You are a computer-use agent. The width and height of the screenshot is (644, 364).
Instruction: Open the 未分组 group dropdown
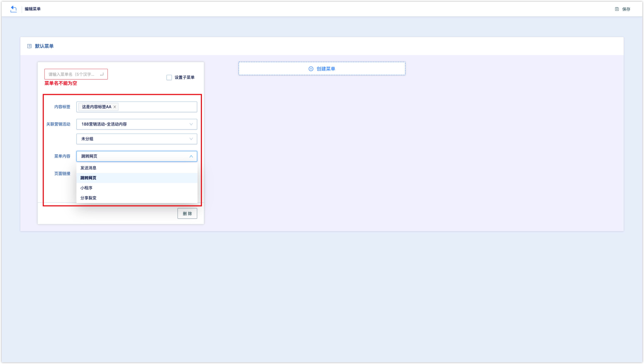[137, 139]
